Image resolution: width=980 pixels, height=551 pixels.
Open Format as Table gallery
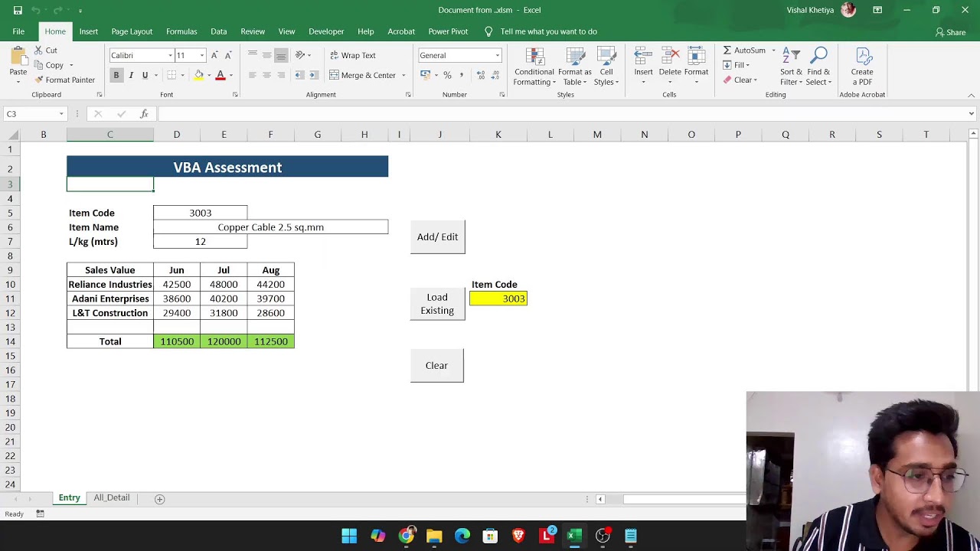tap(575, 67)
